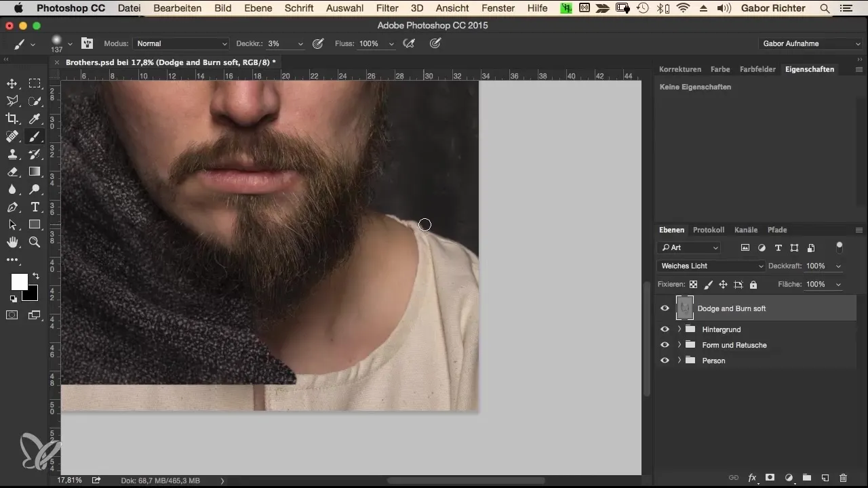Add a layer mask
This screenshot has height=488, width=868.
(770, 478)
